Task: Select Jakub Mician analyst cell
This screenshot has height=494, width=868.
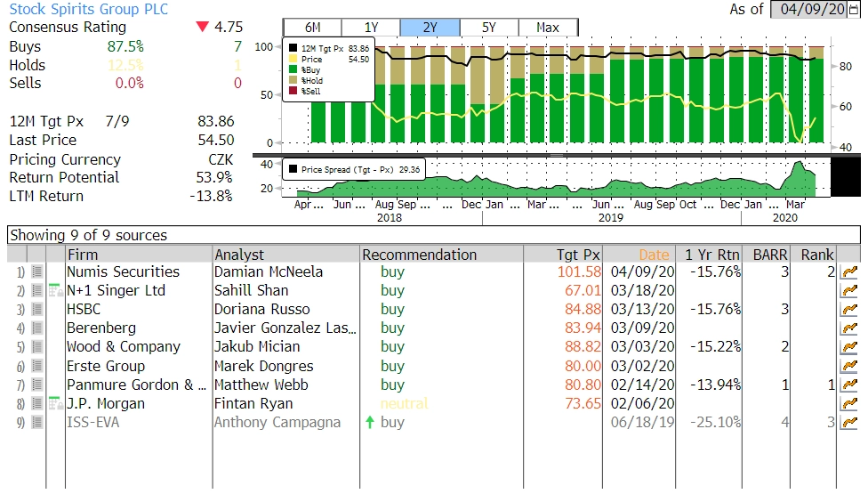Action: (285, 347)
